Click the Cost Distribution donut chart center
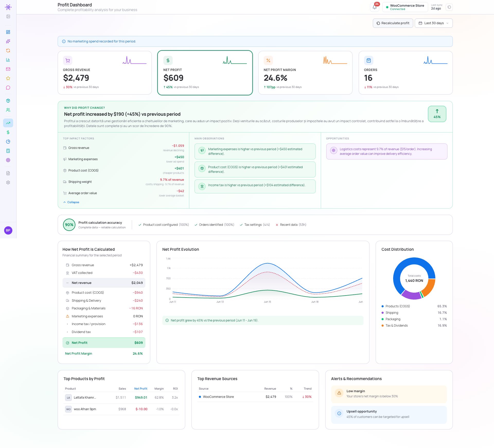 (x=414, y=279)
